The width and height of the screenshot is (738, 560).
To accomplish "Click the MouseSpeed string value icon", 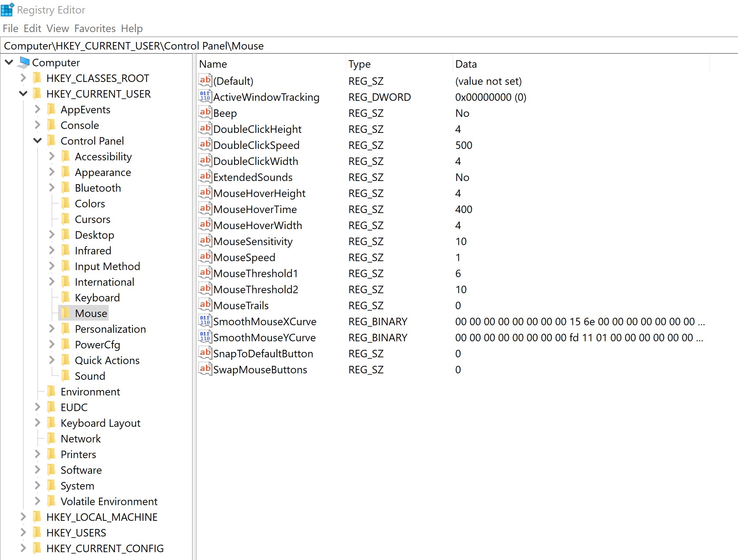I will click(x=205, y=256).
